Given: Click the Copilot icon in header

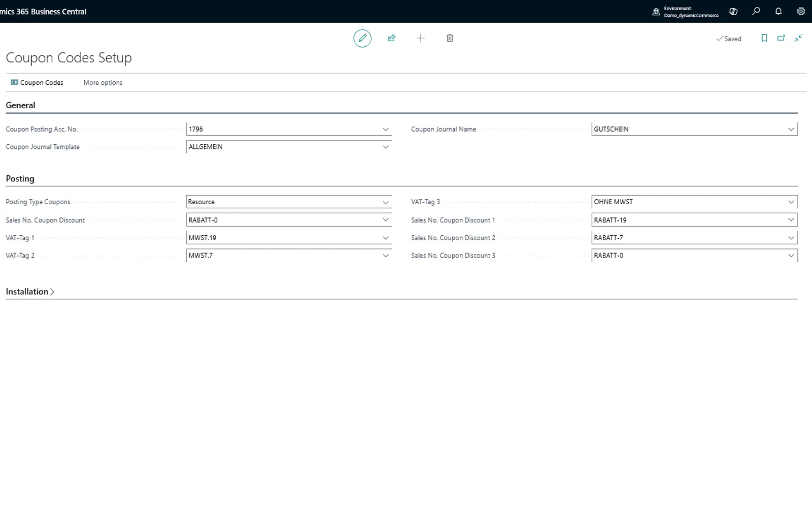Looking at the screenshot, I should coord(733,11).
